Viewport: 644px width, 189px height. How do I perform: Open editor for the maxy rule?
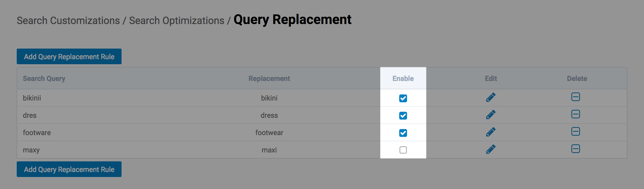[491, 149]
